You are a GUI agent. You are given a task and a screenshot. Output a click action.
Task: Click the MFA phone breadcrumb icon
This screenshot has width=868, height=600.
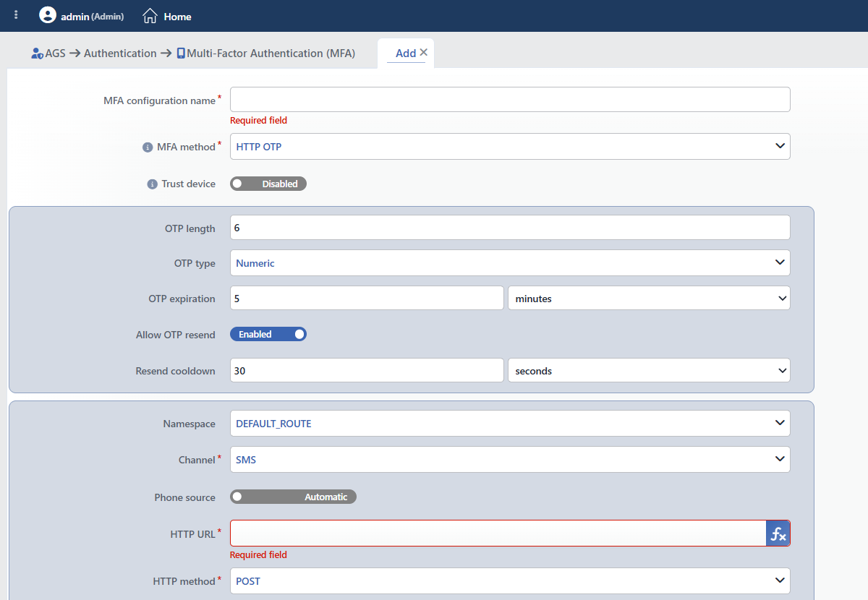click(x=181, y=53)
